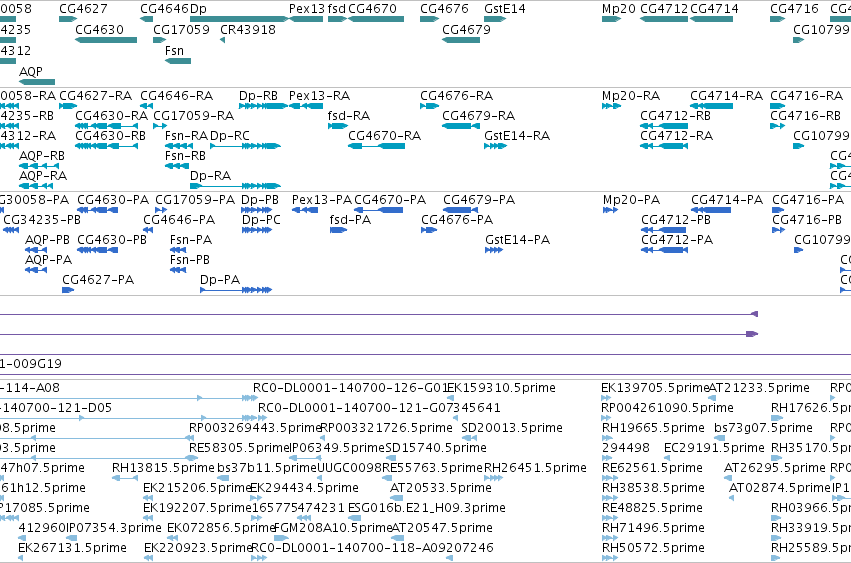
Task: Select the EK159310.5prime EST label
Action: 500,388
